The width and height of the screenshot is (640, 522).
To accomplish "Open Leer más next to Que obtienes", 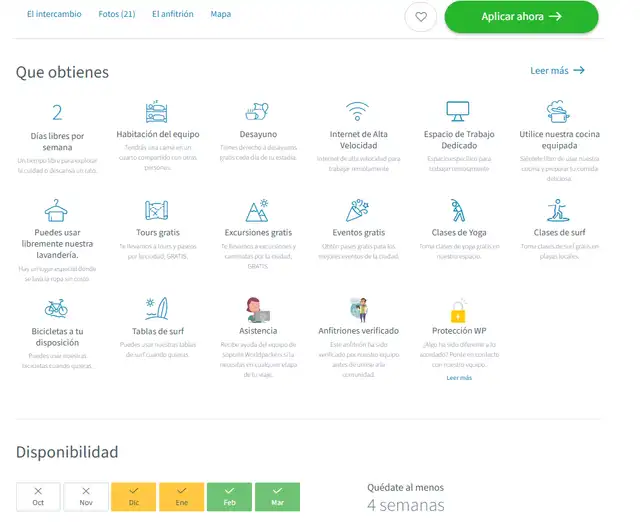I will click(557, 71).
